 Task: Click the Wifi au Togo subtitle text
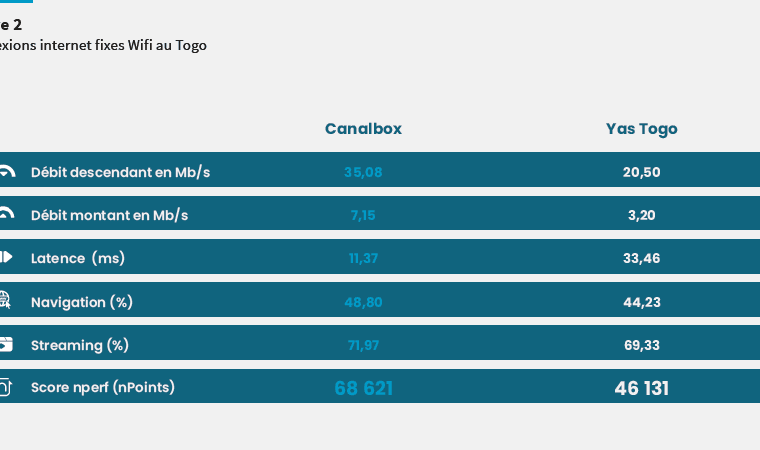[x=167, y=45]
